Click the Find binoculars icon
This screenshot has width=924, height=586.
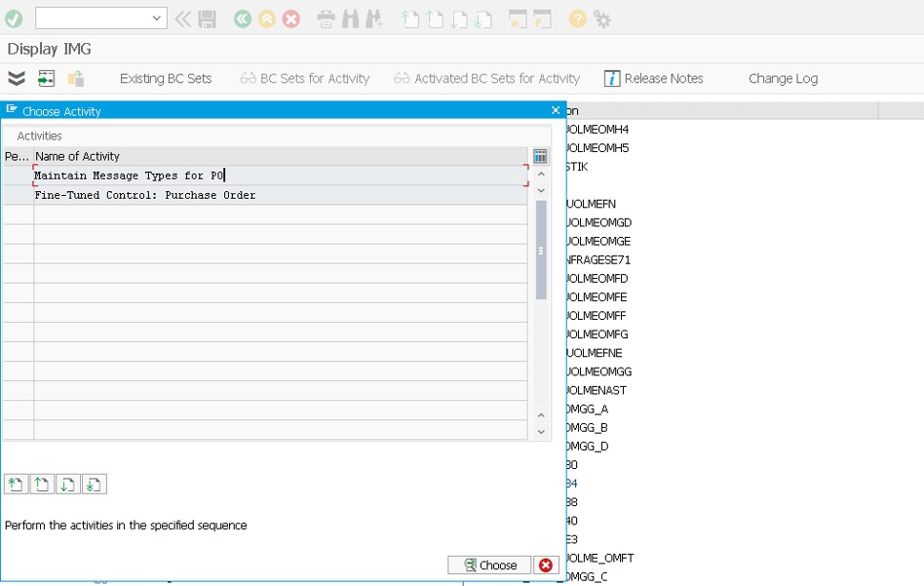tap(350, 20)
